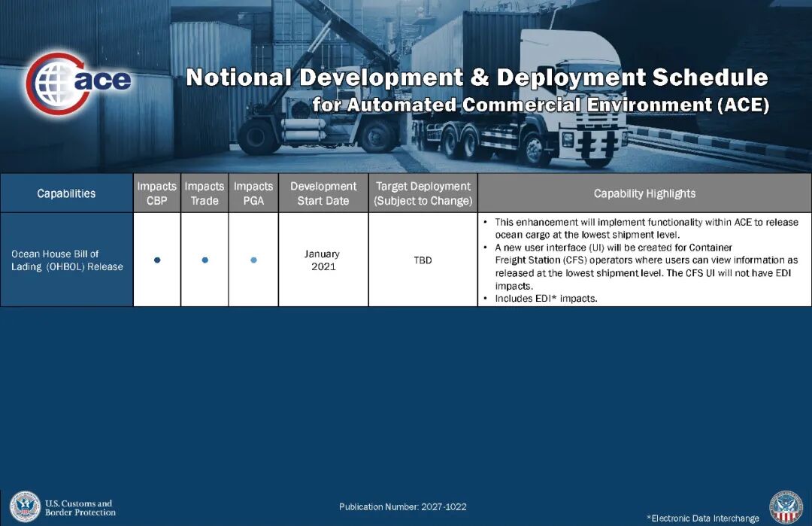812x526 pixels.
Task: Click the CBP badge emblem in the bottom right
Action: [x=786, y=508]
